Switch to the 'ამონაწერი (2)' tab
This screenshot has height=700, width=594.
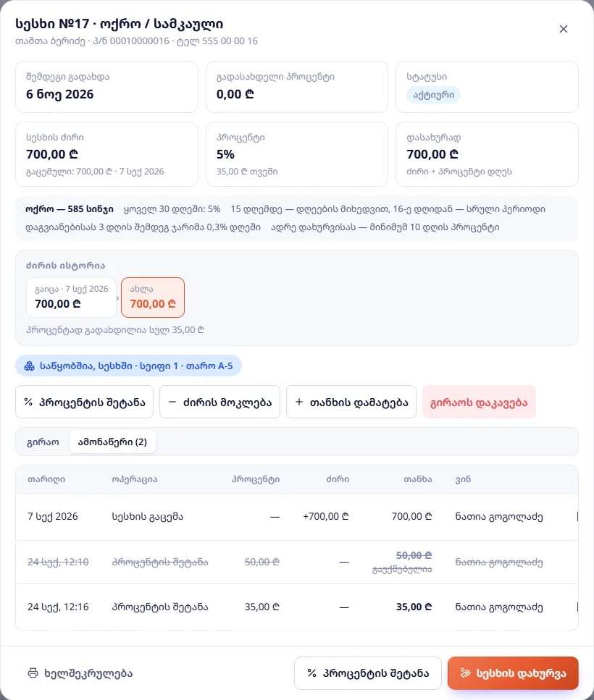click(112, 442)
